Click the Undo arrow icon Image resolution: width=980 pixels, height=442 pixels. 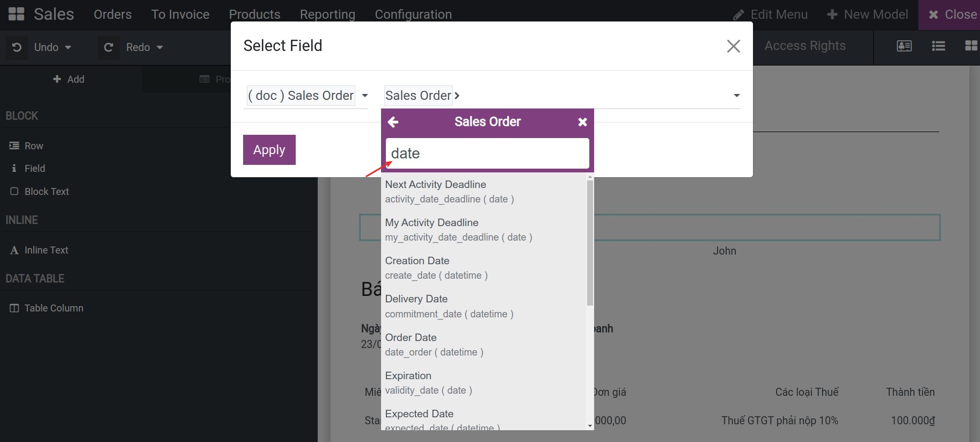pos(17,47)
